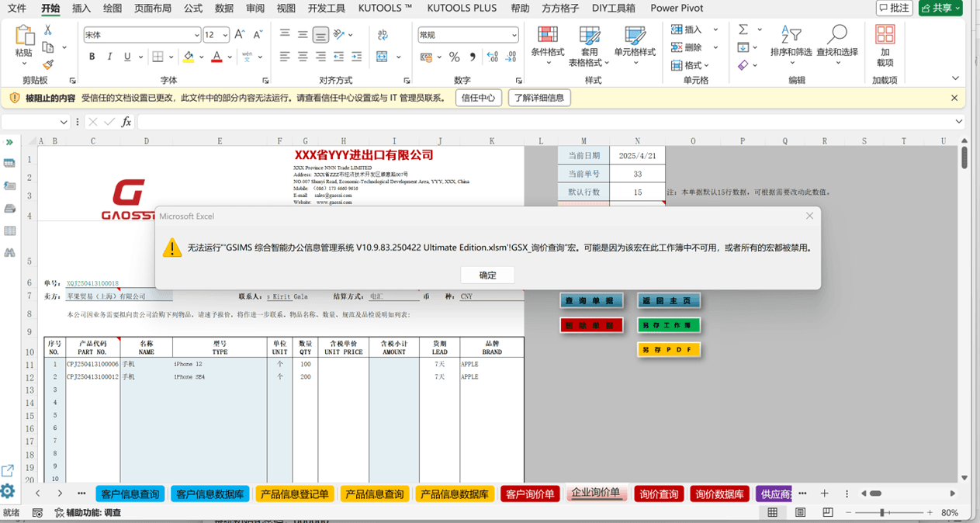Toggle top vertical alignment
Image resolution: width=980 pixels, height=523 pixels.
(x=285, y=35)
